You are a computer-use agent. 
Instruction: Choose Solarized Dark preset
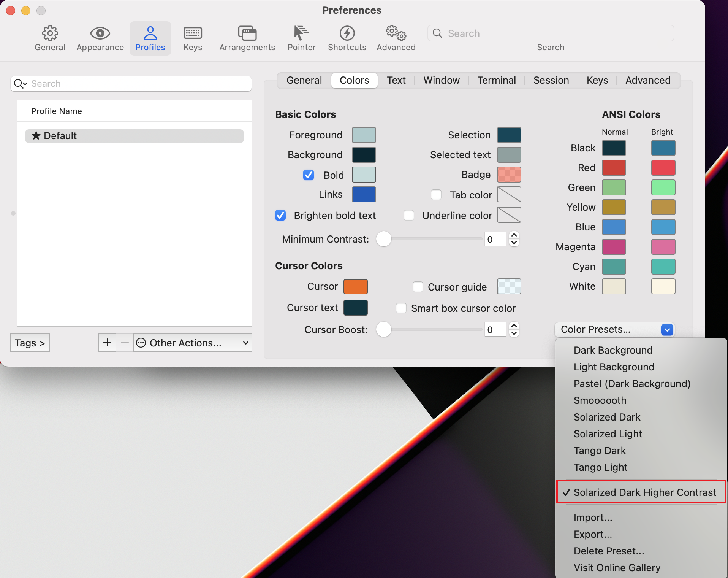point(641,417)
